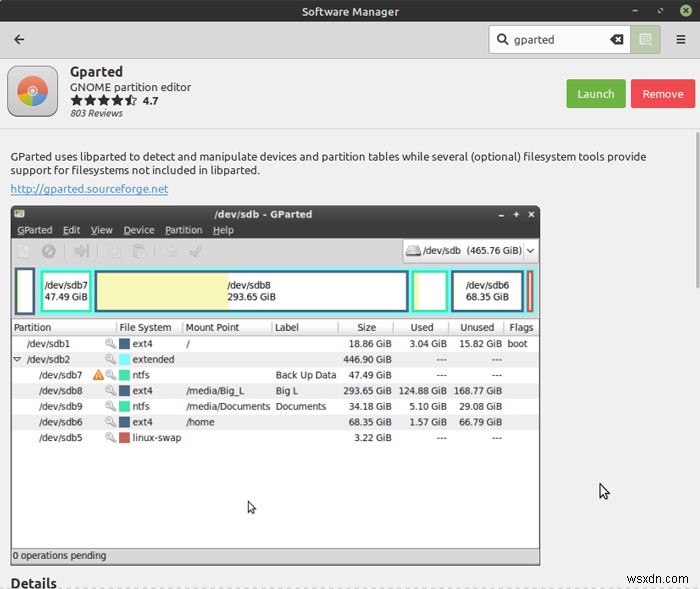Select the /dev/sdb7 47.49 GiB block in the disk map
The width and height of the screenshot is (700, 589).
[x=66, y=291]
